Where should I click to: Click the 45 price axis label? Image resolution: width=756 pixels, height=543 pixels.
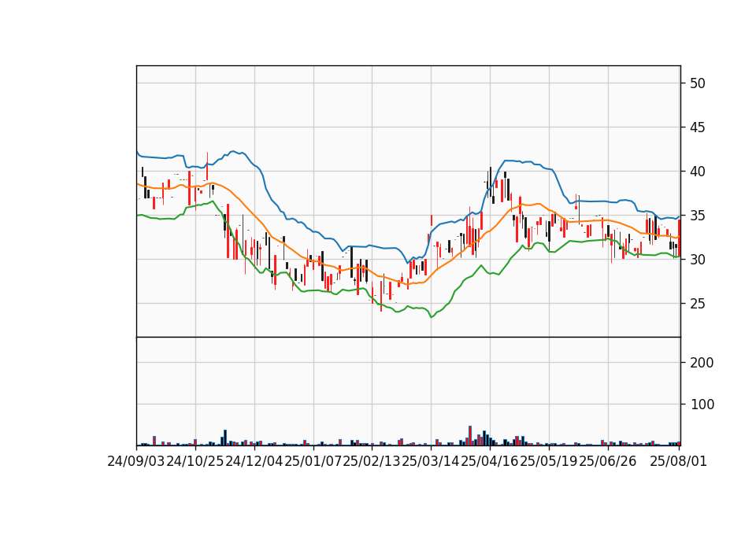[697, 127]
